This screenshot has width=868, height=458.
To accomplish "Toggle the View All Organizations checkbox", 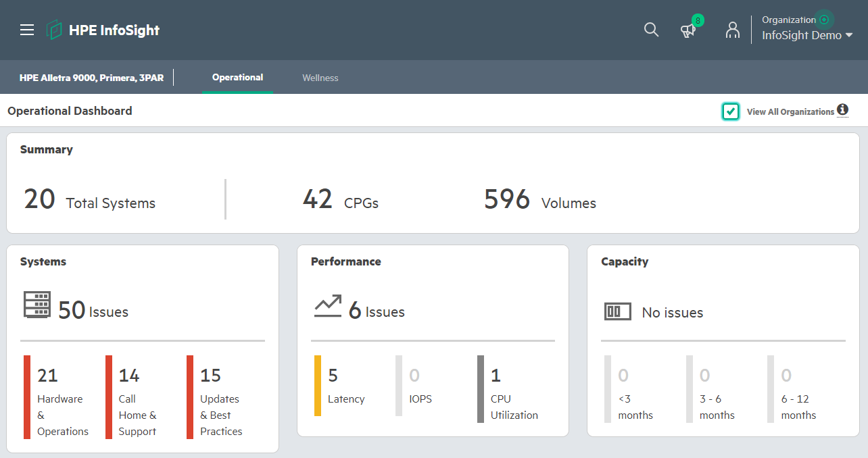I will pyautogui.click(x=730, y=111).
